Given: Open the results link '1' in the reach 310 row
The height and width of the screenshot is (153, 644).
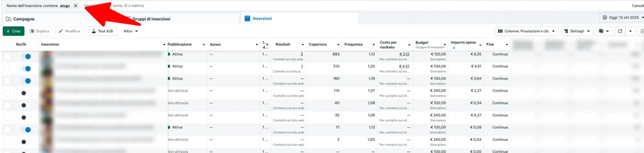Looking at the screenshot, I should pyautogui.click(x=302, y=66).
